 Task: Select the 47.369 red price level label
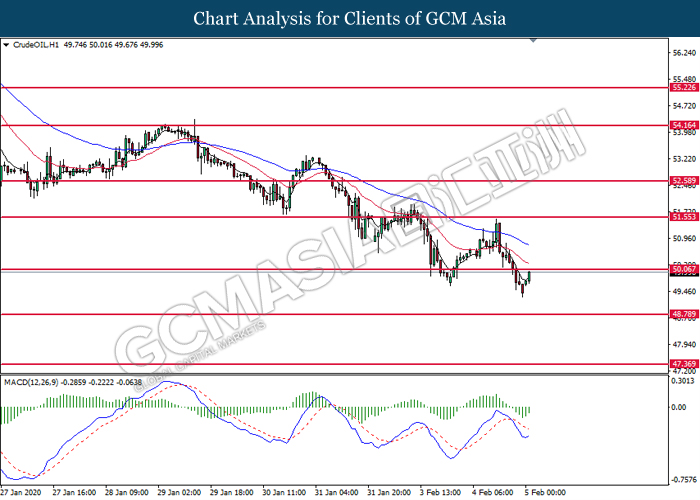(684, 364)
